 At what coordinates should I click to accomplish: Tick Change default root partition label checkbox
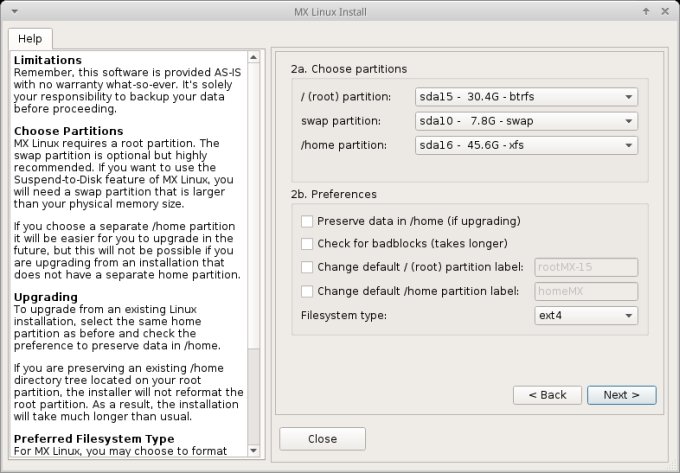[307, 267]
